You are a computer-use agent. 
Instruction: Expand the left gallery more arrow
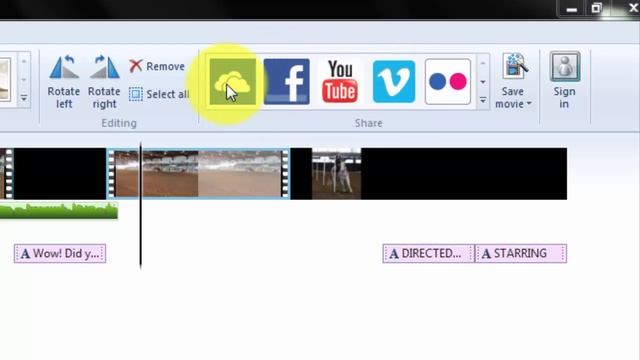[x=24, y=98]
